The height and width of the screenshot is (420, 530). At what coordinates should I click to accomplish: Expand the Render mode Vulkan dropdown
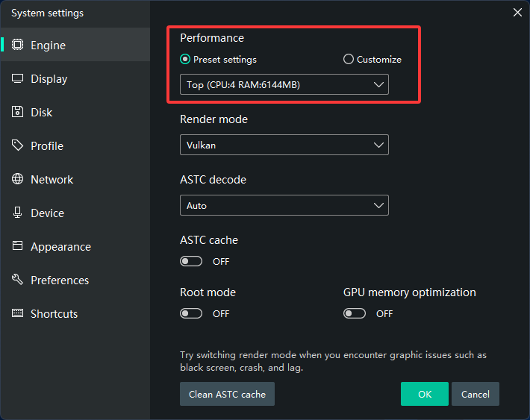click(x=284, y=145)
